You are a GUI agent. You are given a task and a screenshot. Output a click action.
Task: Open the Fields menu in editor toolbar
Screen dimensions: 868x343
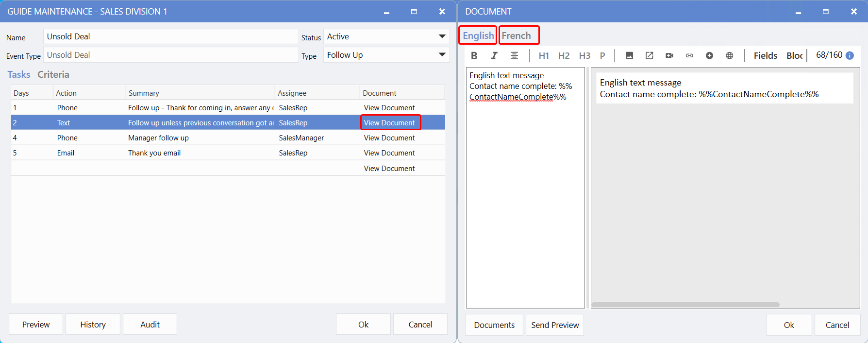(765, 55)
